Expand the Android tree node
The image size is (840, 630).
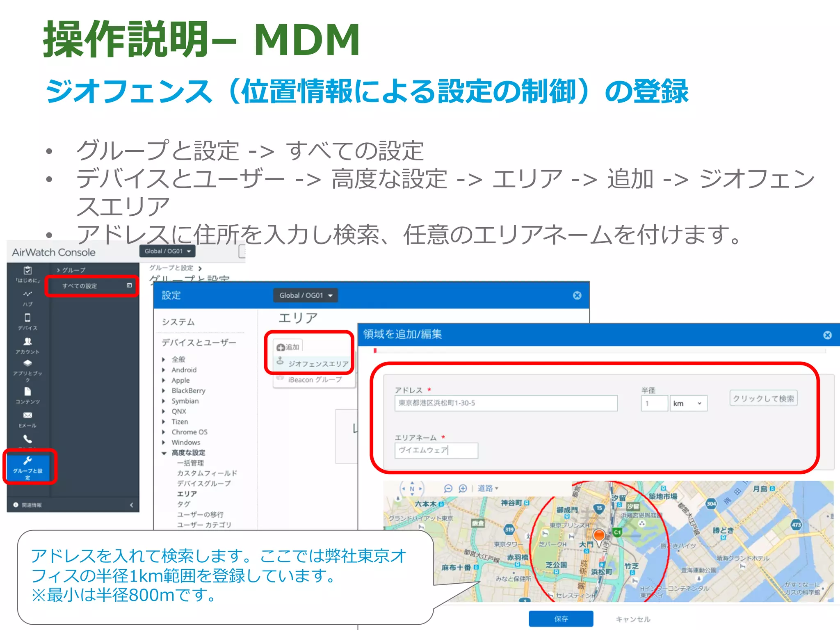[x=164, y=370]
